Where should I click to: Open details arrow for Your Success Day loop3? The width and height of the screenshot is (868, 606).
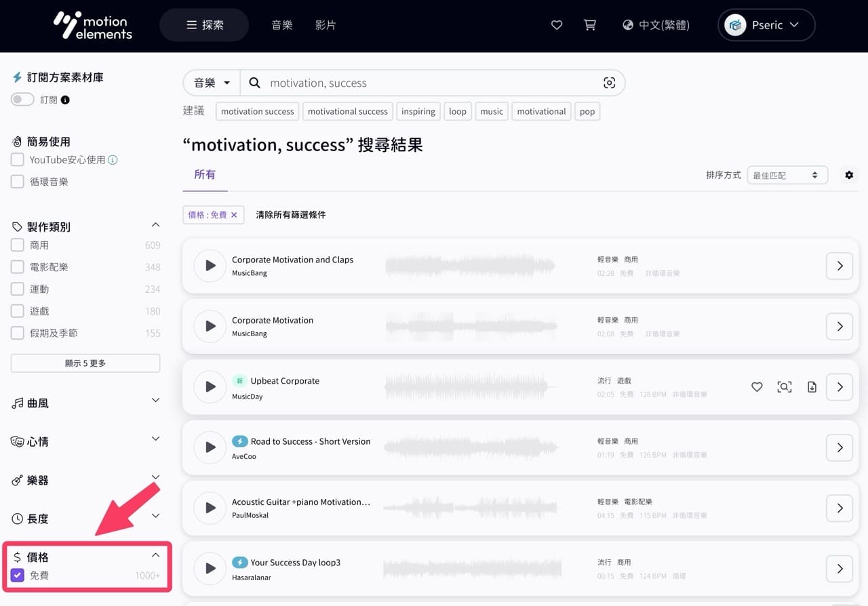840,568
